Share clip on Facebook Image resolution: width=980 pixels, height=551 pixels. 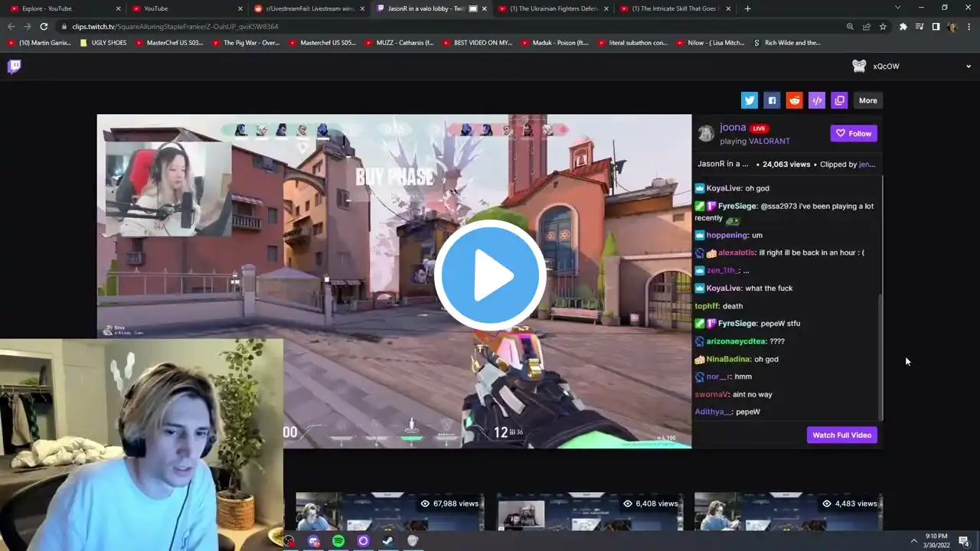click(772, 100)
